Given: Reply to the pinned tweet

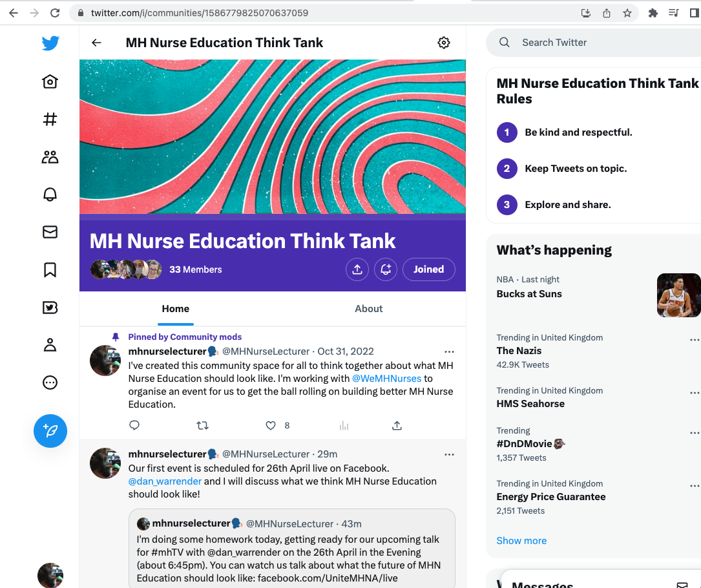Looking at the screenshot, I should [x=134, y=425].
